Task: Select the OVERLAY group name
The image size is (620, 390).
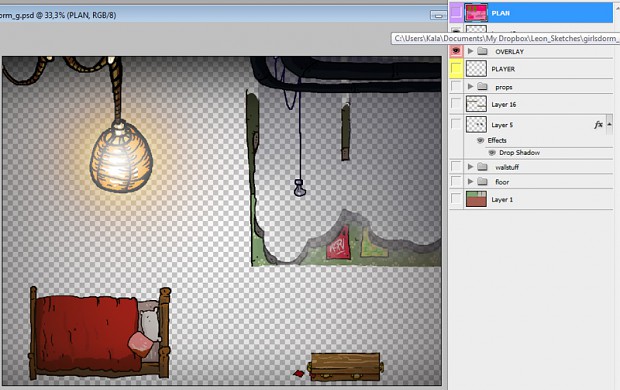Action: tap(509, 51)
